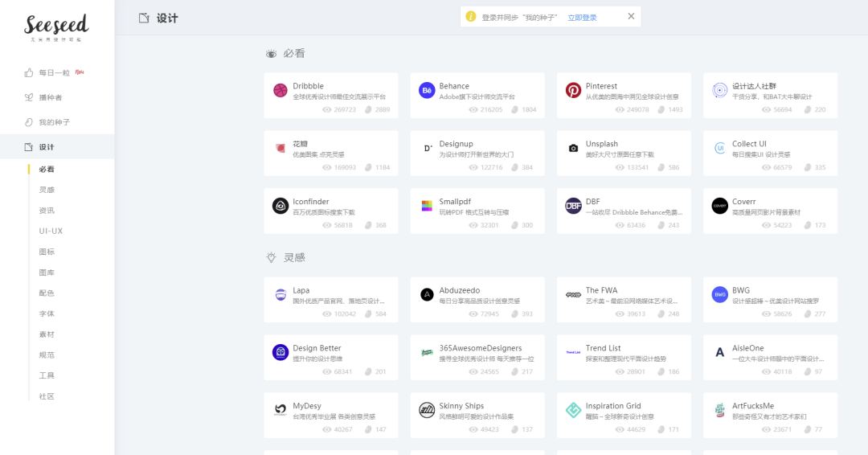868x455 pixels.
Task: Select 配色 subcategory in sidebar
Action: 47,293
